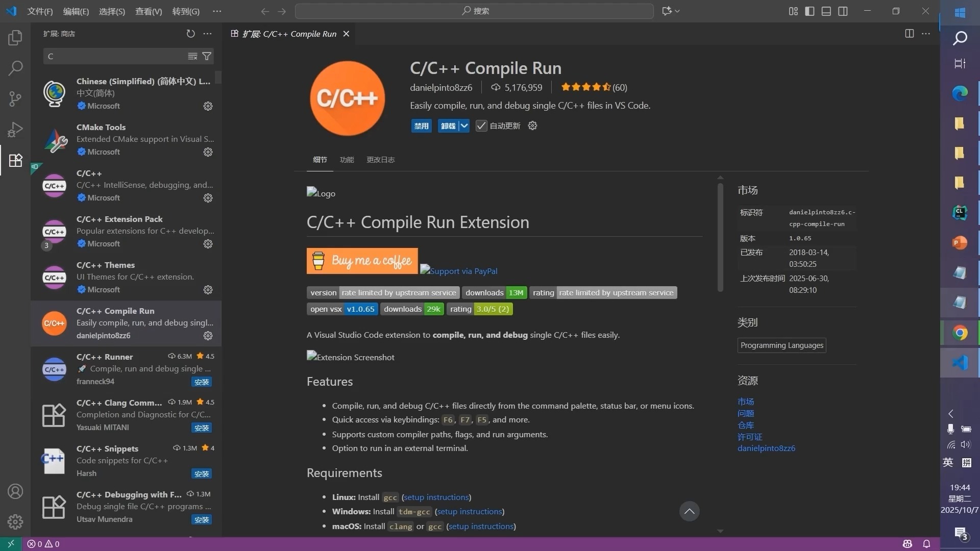Split the editor to the right
The height and width of the screenshot is (551, 980).
click(910, 34)
